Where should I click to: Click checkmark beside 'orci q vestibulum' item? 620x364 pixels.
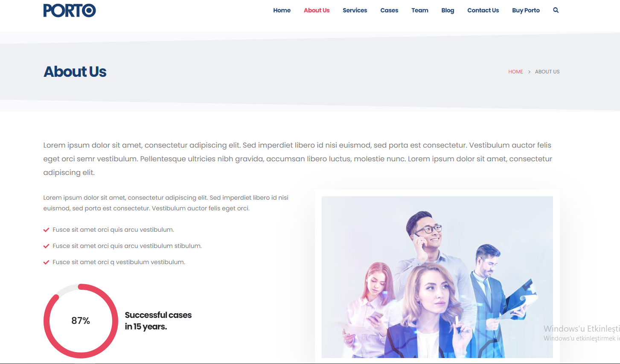[x=46, y=262]
